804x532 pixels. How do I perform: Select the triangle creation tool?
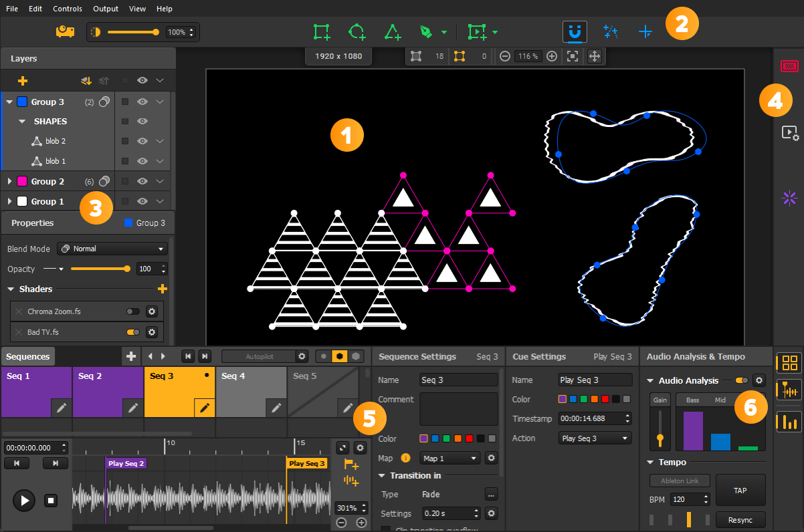click(x=393, y=31)
